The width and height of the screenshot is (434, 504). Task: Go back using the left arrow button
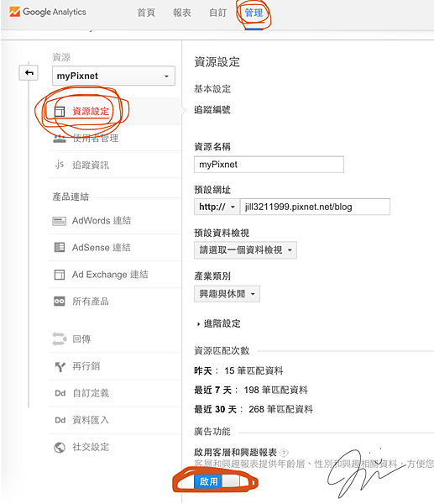(x=29, y=72)
